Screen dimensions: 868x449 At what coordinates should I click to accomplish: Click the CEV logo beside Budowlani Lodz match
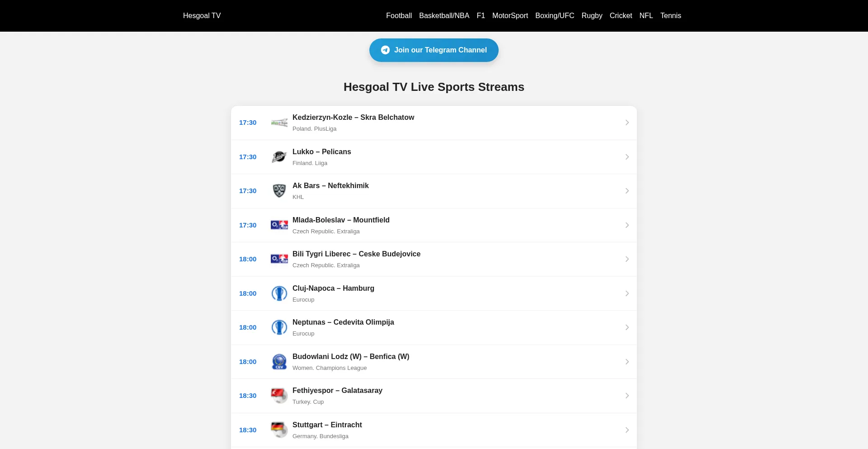click(279, 362)
